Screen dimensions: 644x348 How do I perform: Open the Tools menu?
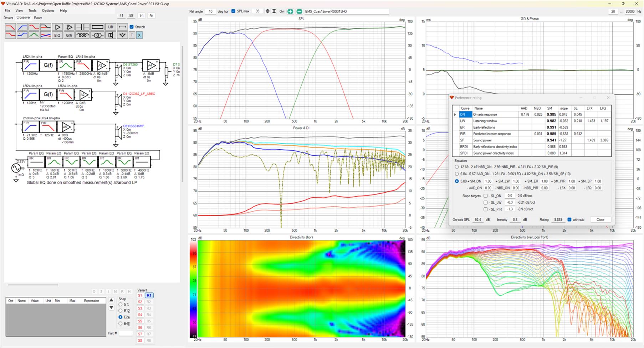(x=32, y=11)
